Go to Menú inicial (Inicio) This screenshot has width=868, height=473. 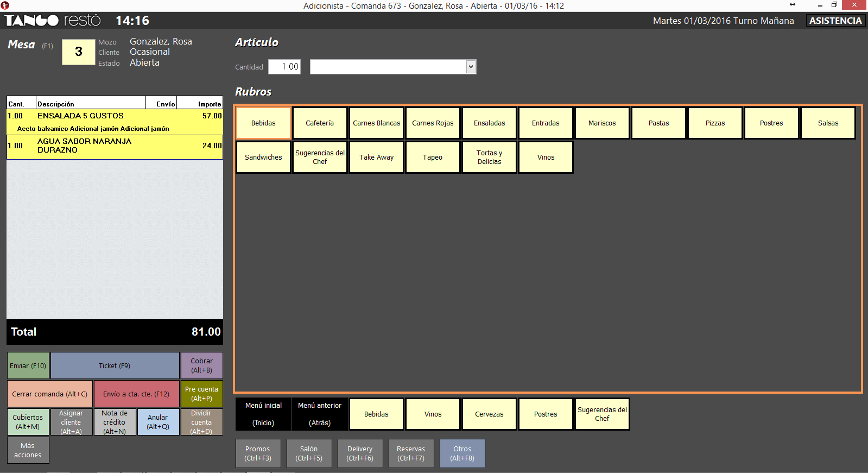263,414
